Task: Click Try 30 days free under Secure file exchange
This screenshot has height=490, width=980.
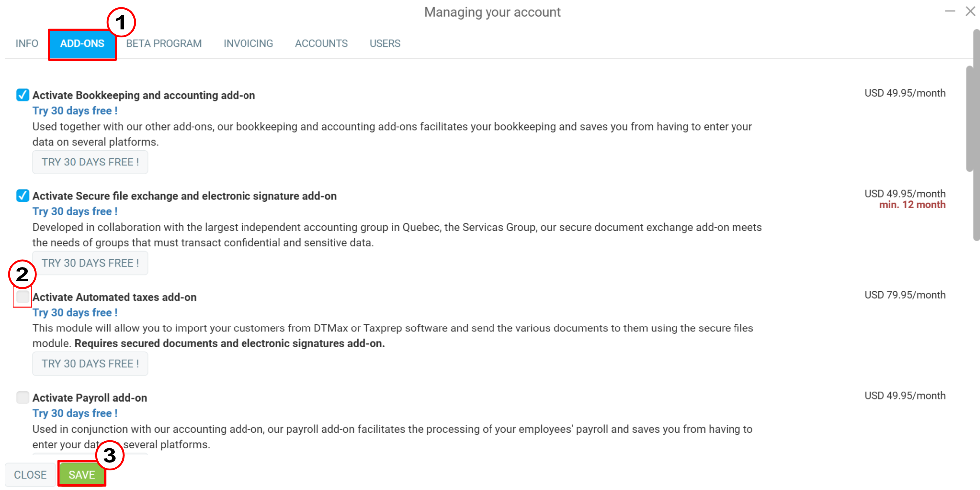Action: pyautogui.click(x=75, y=211)
